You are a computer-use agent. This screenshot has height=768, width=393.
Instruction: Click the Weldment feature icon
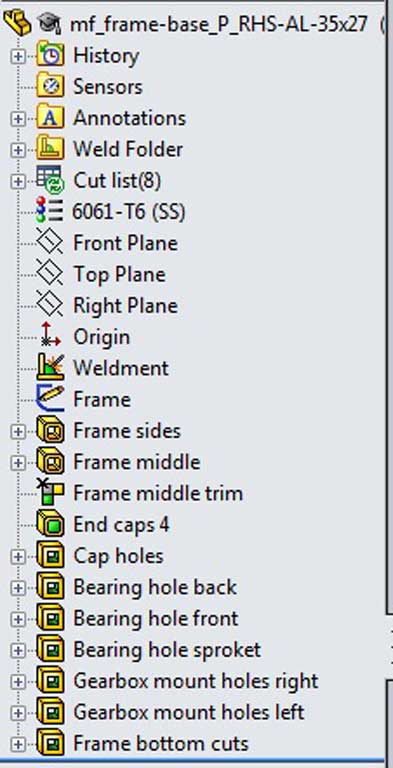click(50, 368)
